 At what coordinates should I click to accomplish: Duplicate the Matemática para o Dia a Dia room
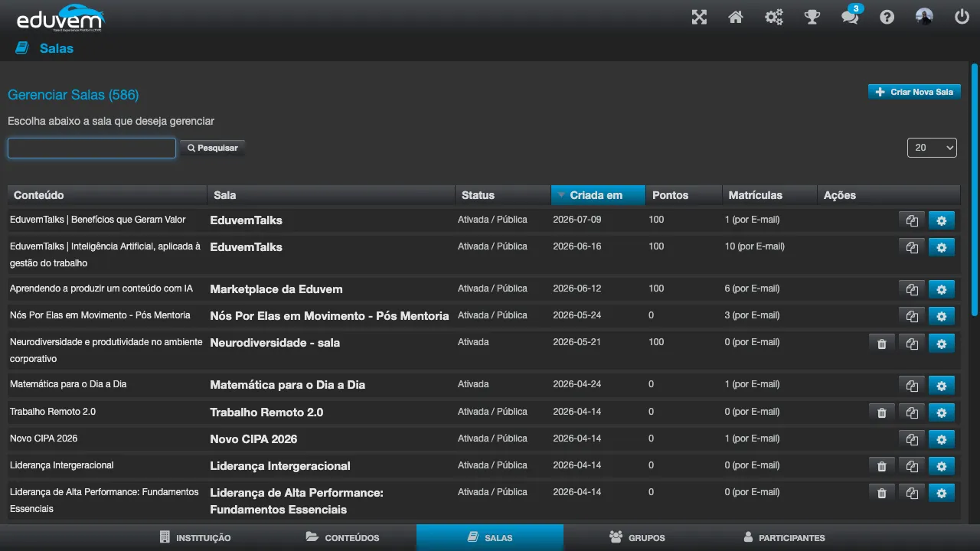click(x=912, y=386)
